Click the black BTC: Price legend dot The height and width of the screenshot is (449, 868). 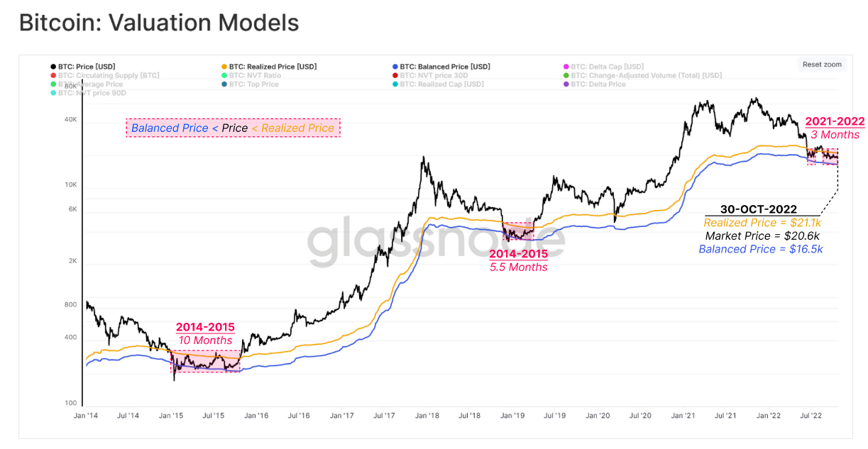[x=53, y=67]
